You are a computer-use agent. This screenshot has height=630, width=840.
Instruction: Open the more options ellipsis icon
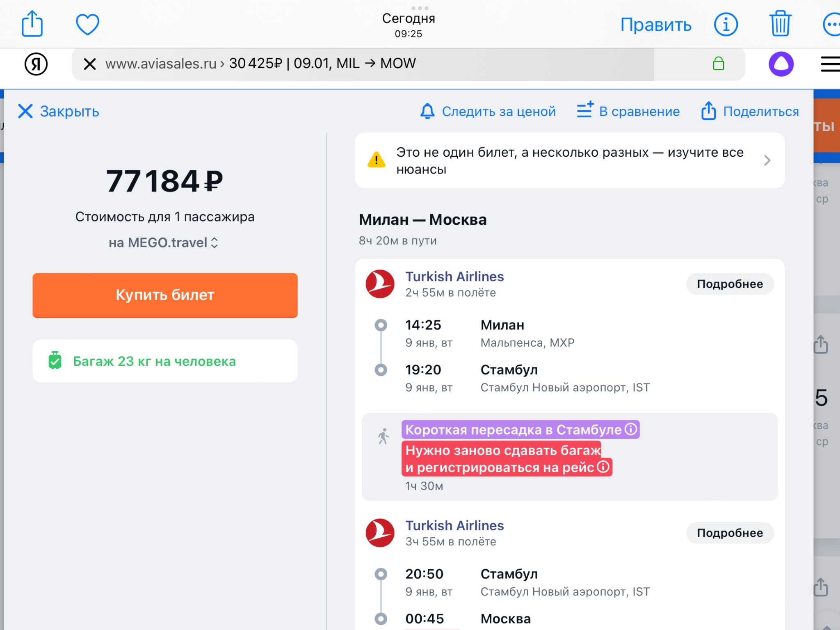831,25
